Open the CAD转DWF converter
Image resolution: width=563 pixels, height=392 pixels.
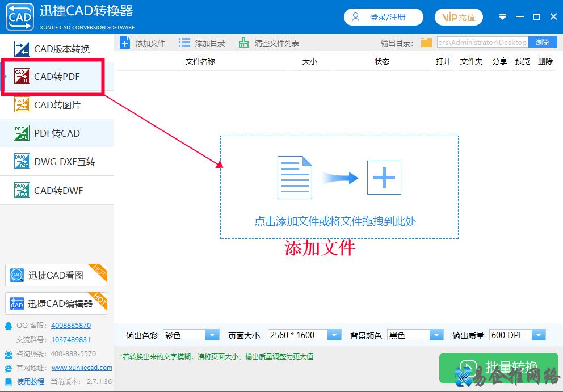[53, 190]
